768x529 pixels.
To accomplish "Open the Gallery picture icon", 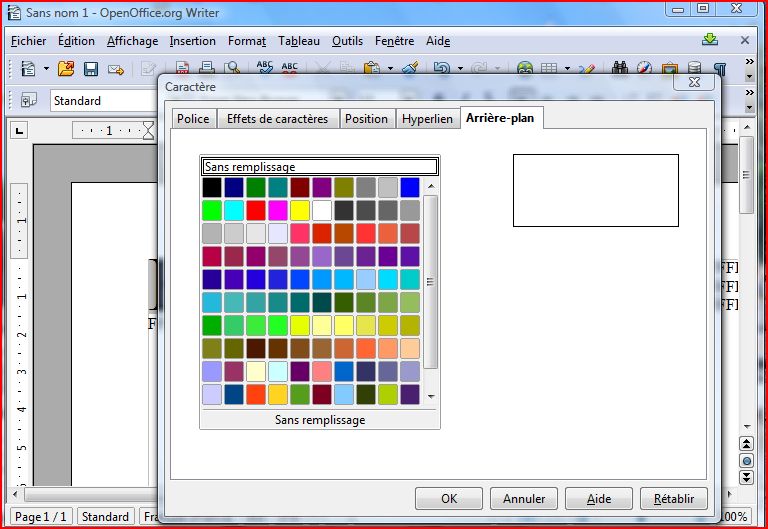I will click(670, 68).
